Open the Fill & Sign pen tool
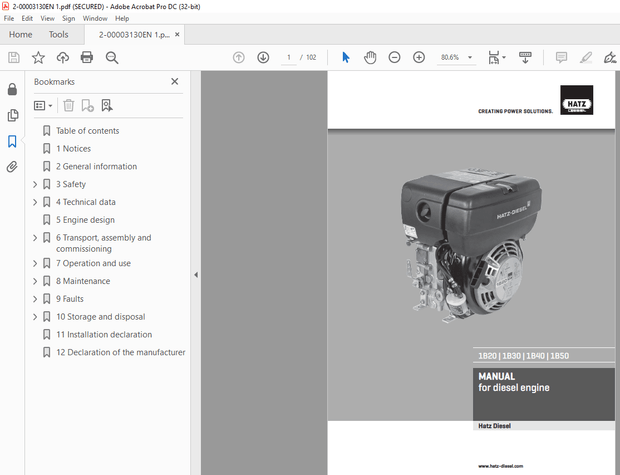The image size is (620, 475). pyautogui.click(x=610, y=58)
